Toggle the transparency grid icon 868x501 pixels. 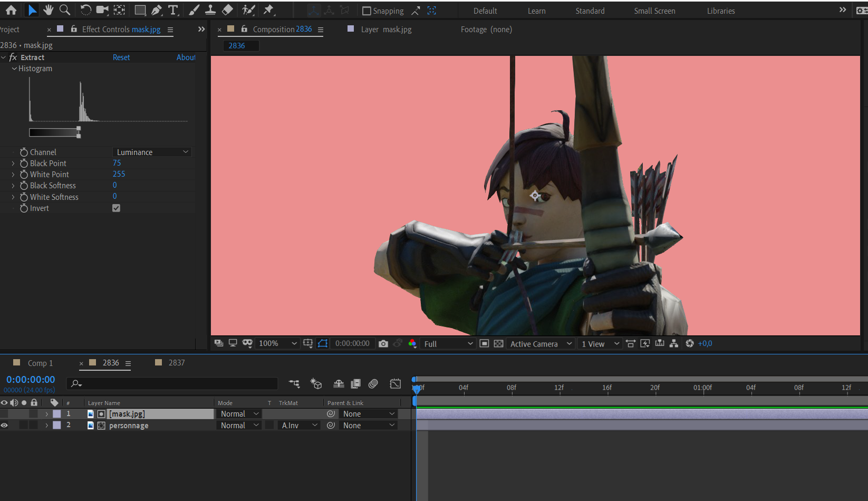pyautogui.click(x=498, y=344)
